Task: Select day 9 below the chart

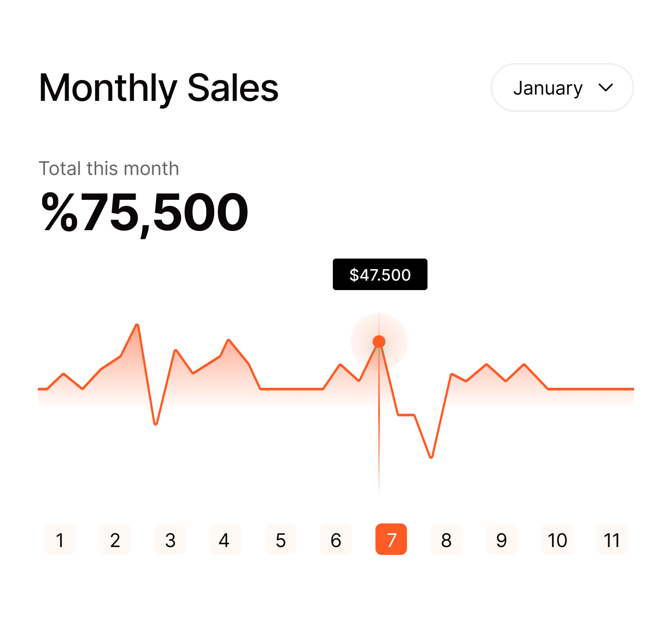Action: 502,539
